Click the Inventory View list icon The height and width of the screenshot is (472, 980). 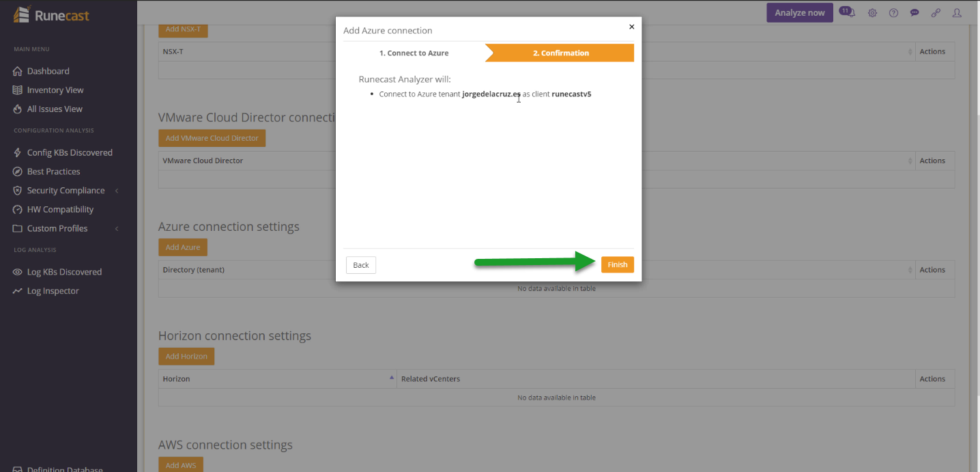[18, 90]
